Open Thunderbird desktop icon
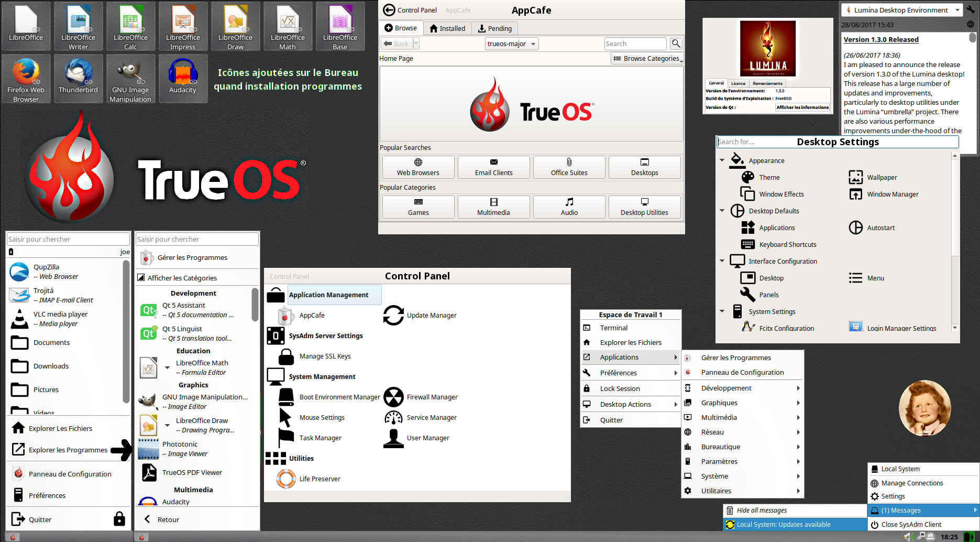The width and height of the screenshot is (980, 542). [78, 79]
